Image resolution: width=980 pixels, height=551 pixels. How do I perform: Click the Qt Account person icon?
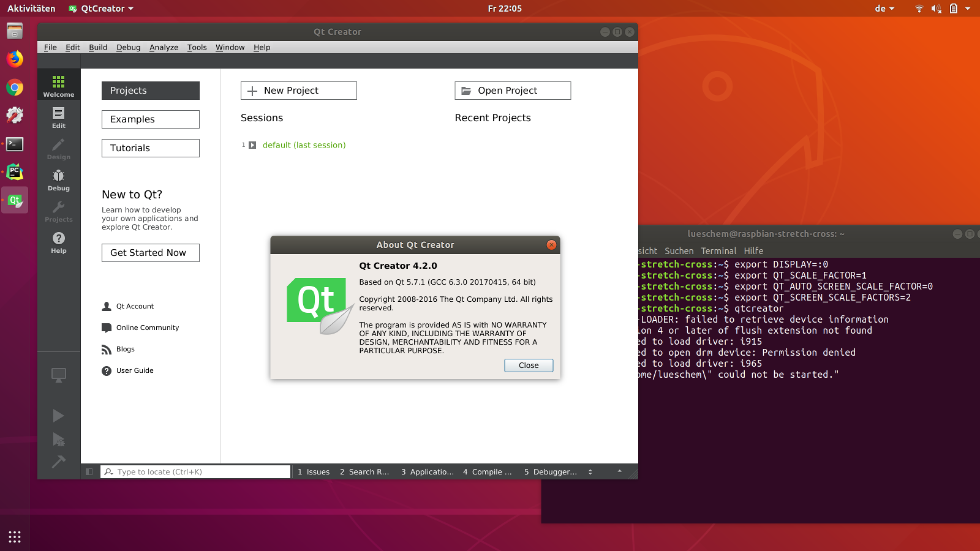coord(107,306)
